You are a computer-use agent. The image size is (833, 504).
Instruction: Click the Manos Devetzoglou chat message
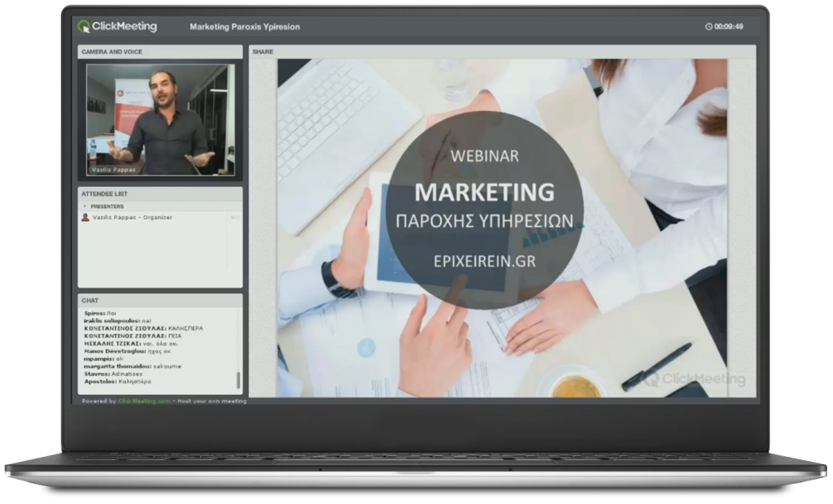(128, 351)
